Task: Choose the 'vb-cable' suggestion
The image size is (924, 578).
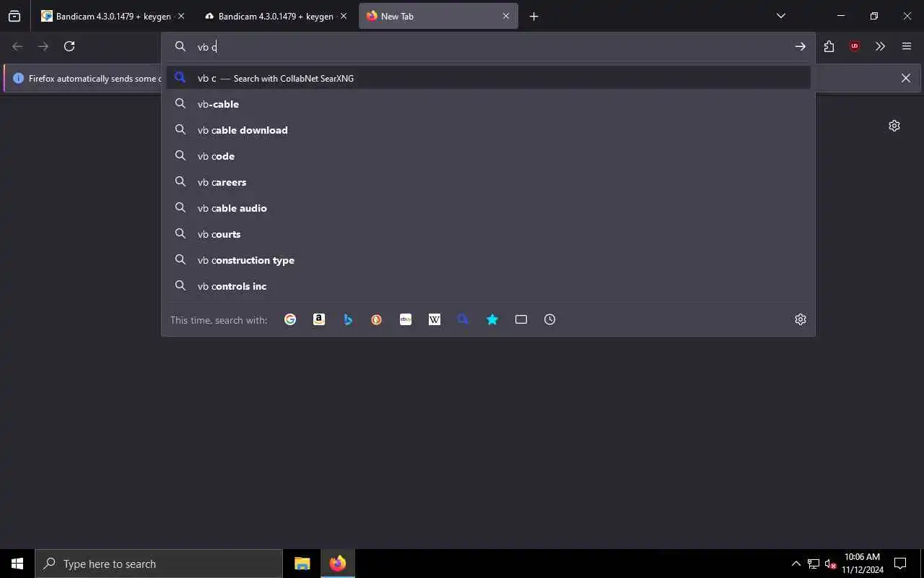Action: pos(488,104)
